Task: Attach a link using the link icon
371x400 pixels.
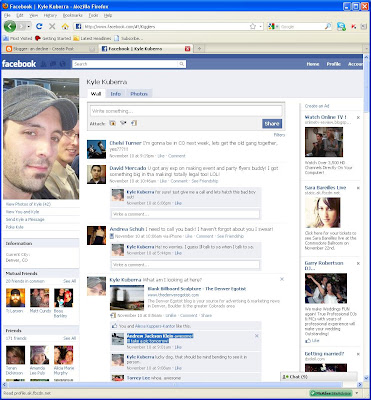Action: point(134,123)
